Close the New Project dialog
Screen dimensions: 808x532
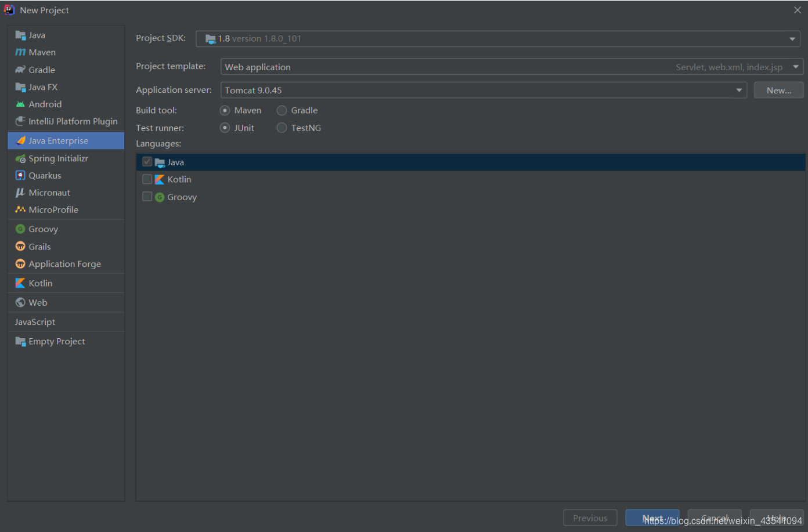coord(798,10)
